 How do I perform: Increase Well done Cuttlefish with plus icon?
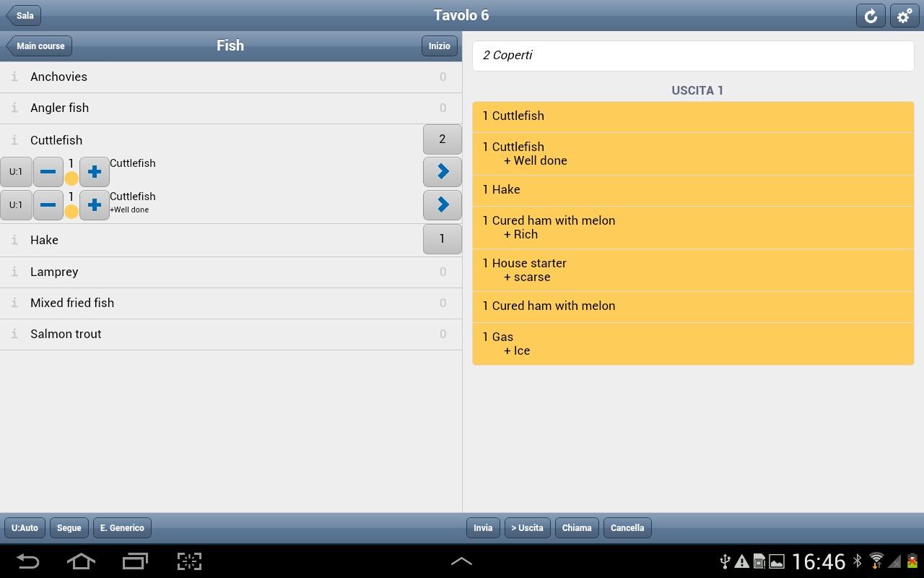(94, 205)
